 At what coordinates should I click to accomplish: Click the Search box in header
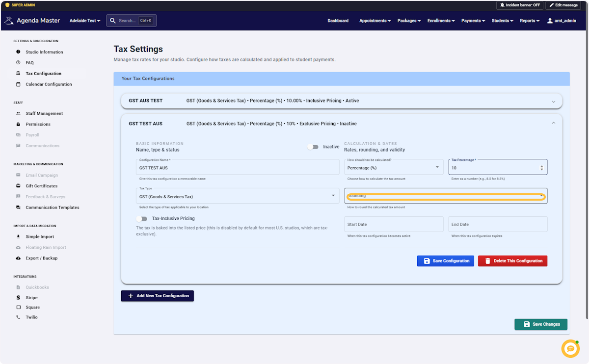132,21
